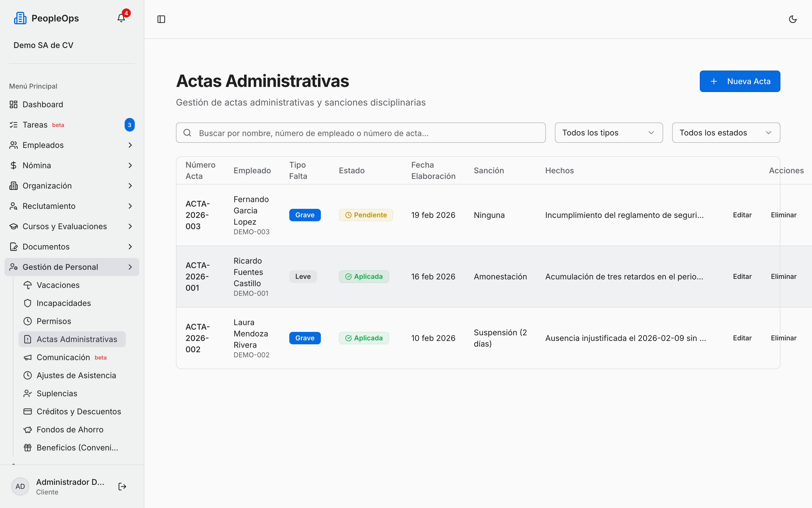Go to Tareas beta section

coord(72,125)
